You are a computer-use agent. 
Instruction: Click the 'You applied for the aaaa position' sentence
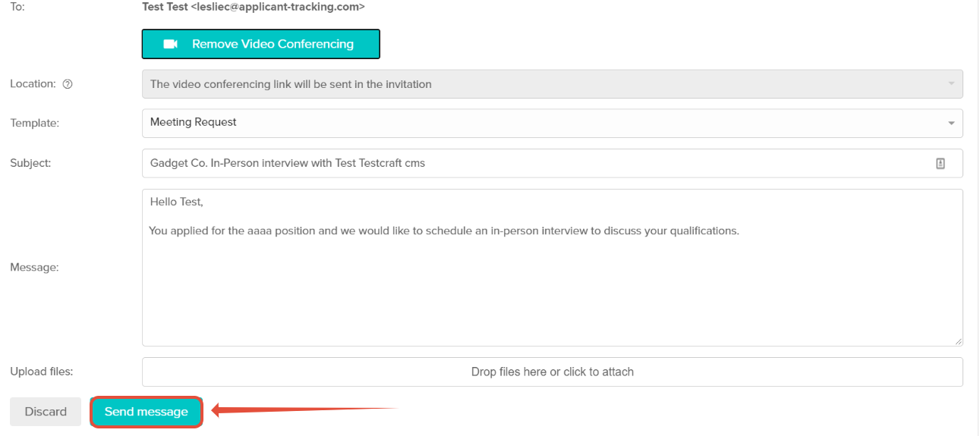tap(444, 231)
